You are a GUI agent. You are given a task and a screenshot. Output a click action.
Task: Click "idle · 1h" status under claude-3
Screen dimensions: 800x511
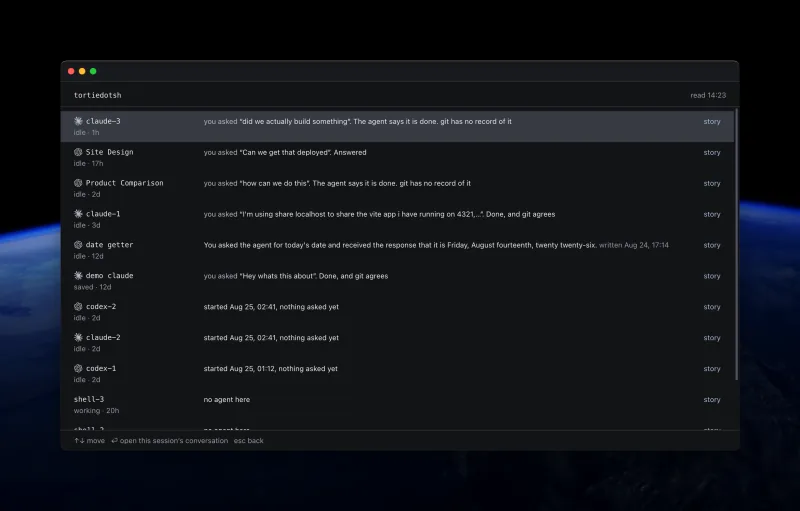pyautogui.click(x=86, y=133)
